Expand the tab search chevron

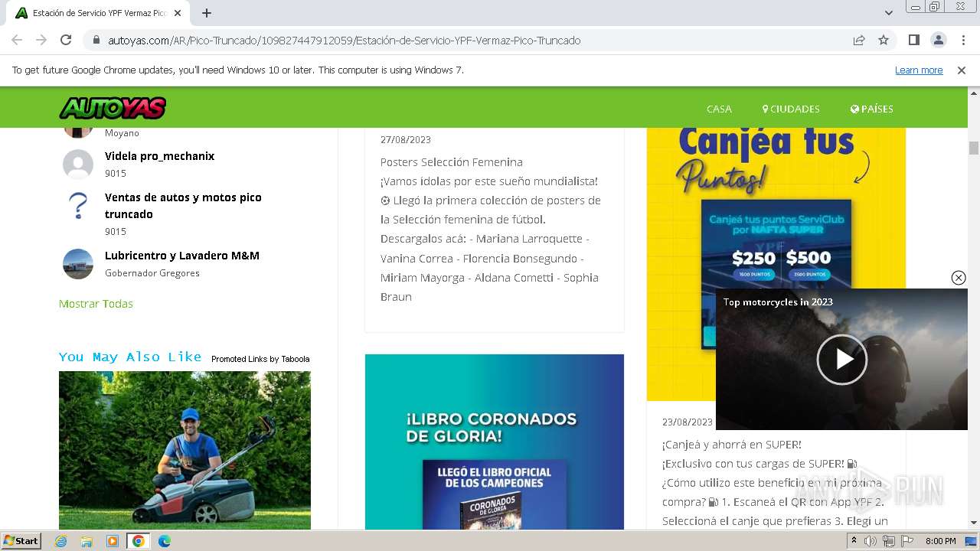(888, 13)
